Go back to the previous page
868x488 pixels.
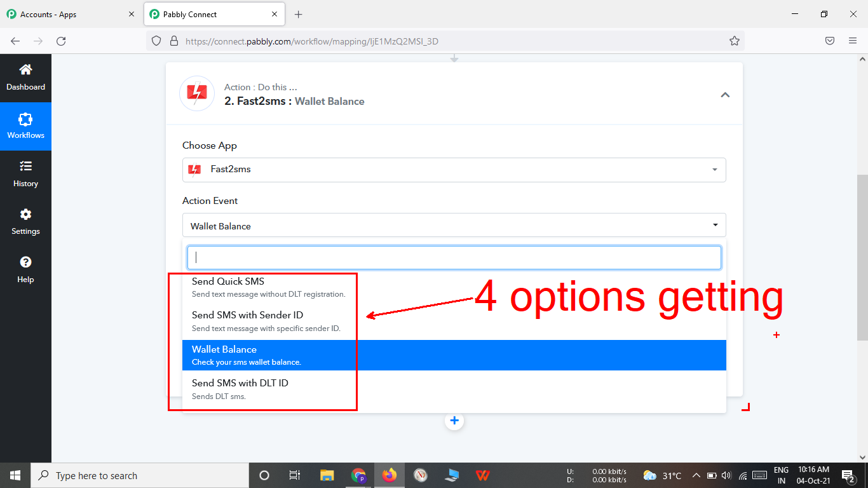(x=15, y=41)
